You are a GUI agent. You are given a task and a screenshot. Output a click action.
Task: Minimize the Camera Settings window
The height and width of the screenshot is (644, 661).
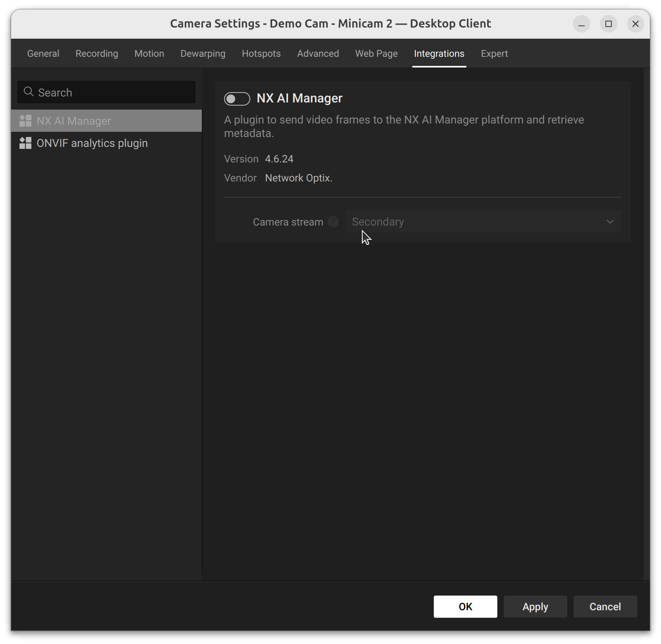tap(581, 24)
